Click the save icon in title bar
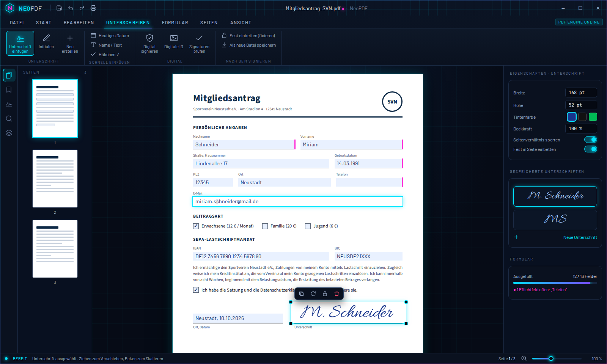The image size is (607, 364). coord(59,8)
